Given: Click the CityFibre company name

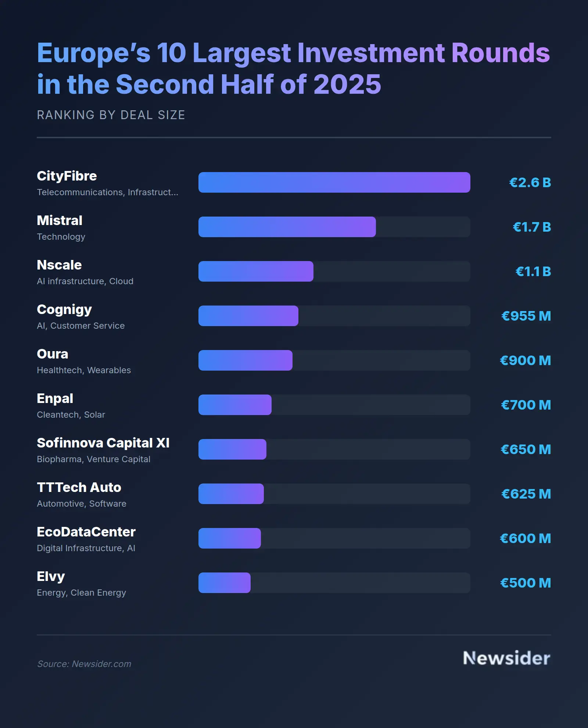Looking at the screenshot, I should coord(67,176).
